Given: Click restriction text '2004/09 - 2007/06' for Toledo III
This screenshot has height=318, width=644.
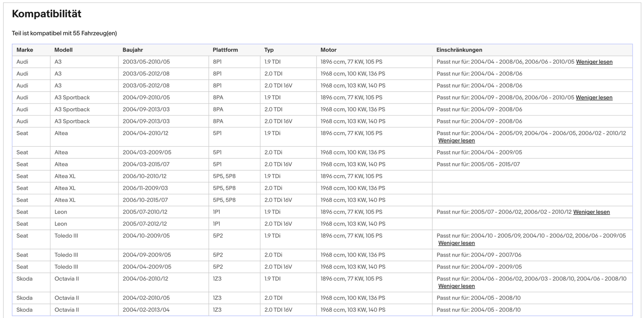Looking at the screenshot, I should pos(479,255).
